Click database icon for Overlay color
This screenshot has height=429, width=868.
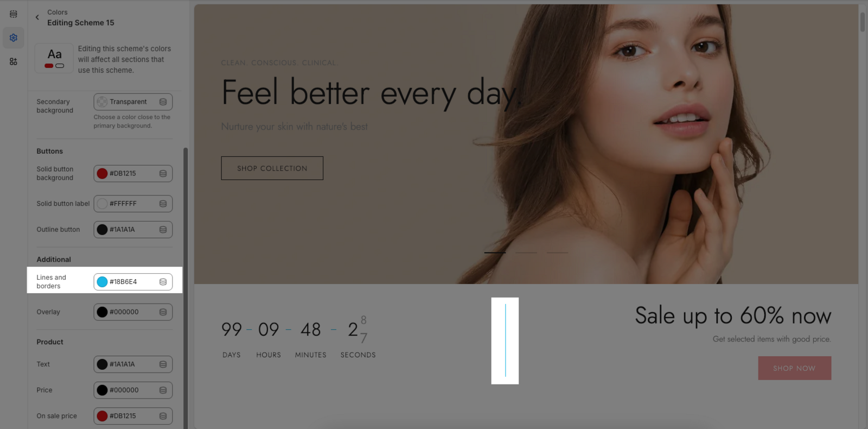pyautogui.click(x=163, y=312)
